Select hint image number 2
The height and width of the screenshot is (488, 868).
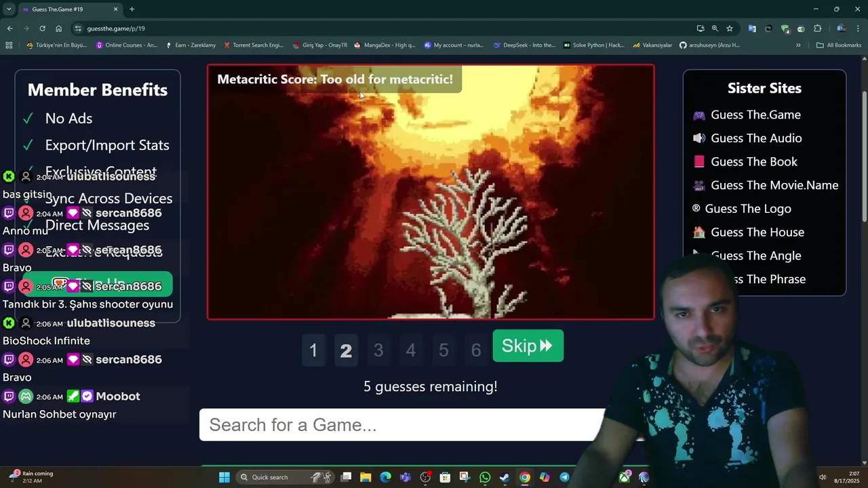(346, 350)
